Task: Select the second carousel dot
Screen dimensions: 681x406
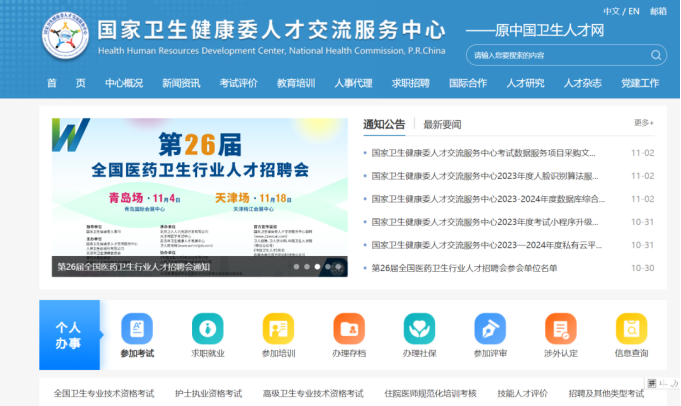Action: point(307,267)
